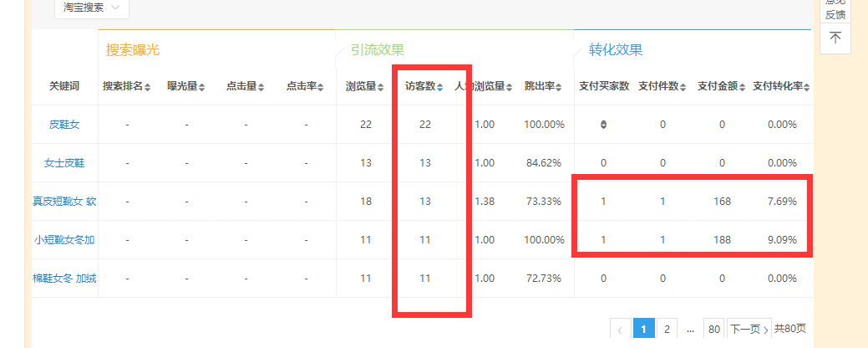Sort by 支付金额 column arrows
The height and width of the screenshot is (348, 868).
[743, 87]
